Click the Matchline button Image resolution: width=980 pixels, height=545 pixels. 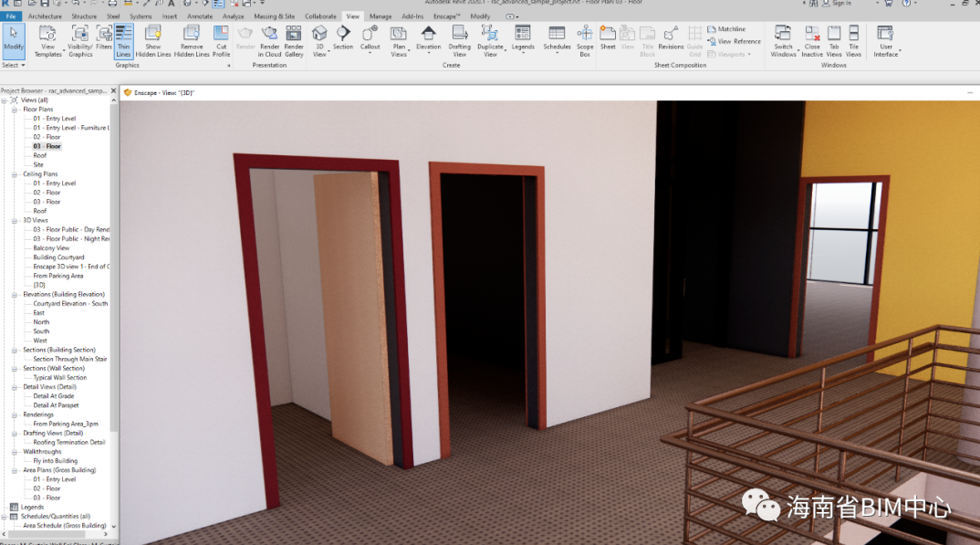click(726, 29)
